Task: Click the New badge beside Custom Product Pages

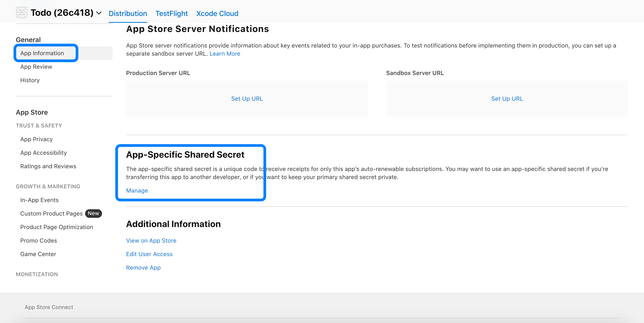Action: pos(93,214)
